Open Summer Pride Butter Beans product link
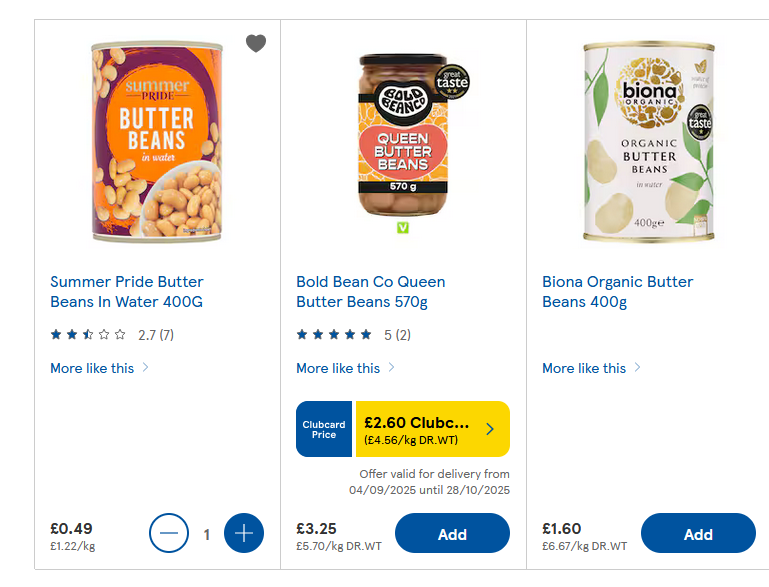 127,292
